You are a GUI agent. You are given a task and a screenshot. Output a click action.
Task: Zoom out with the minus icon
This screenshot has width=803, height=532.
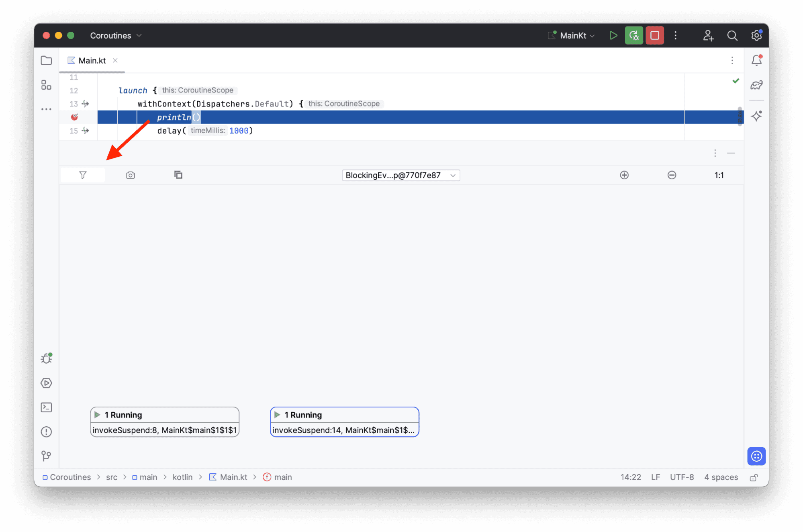click(x=672, y=175)
